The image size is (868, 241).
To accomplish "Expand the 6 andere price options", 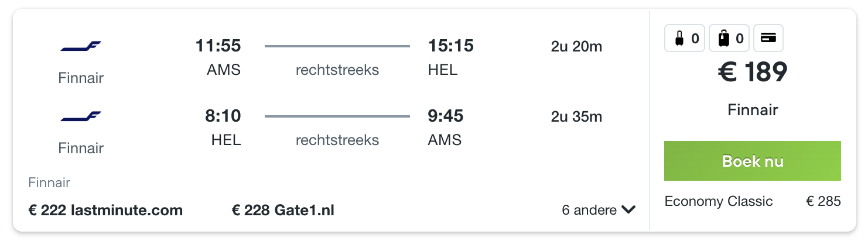I will (x=599, y=210).
